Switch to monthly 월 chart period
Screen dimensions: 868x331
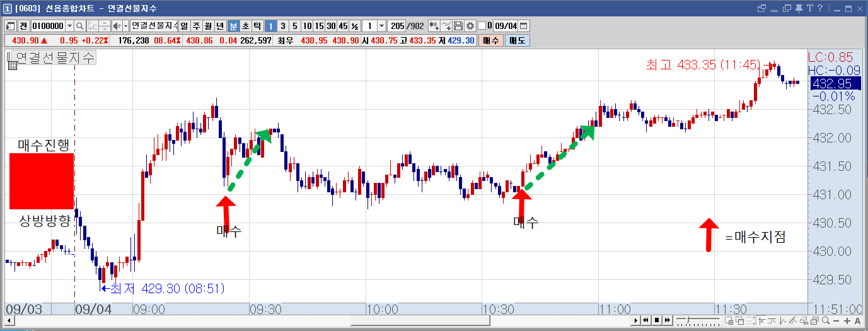click(208, 26)
